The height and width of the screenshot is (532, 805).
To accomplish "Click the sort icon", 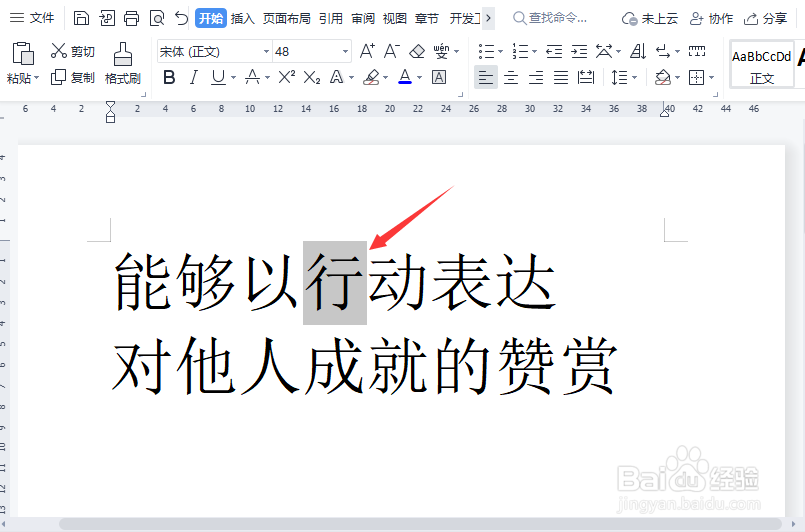I will [x=638, y=51].
